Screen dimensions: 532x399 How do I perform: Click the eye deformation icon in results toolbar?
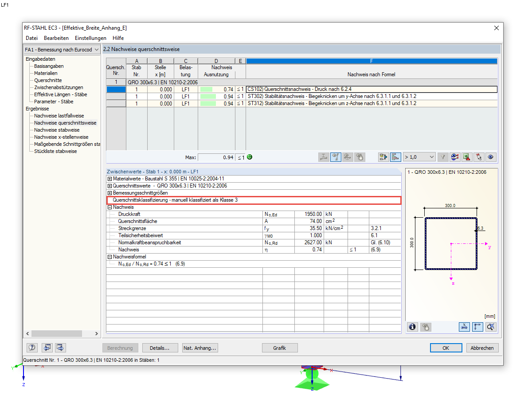click(x=348, y=157)
